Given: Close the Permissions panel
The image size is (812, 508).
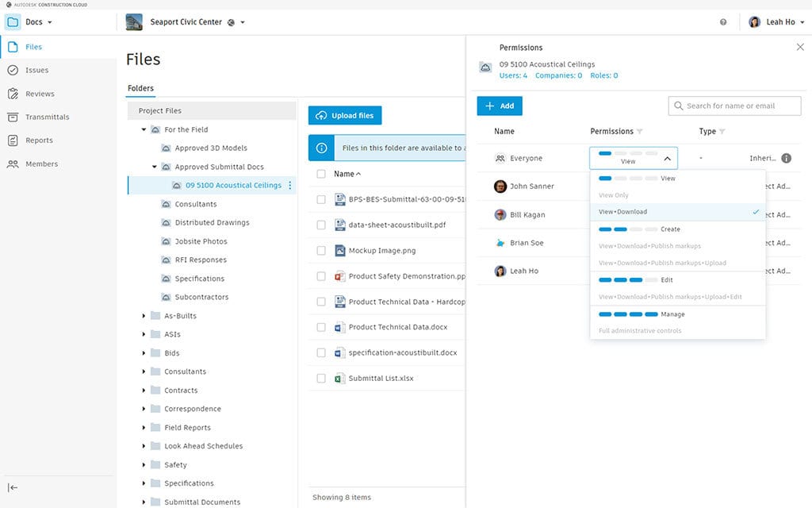Looking at the screenshot, I should [800, 47].
